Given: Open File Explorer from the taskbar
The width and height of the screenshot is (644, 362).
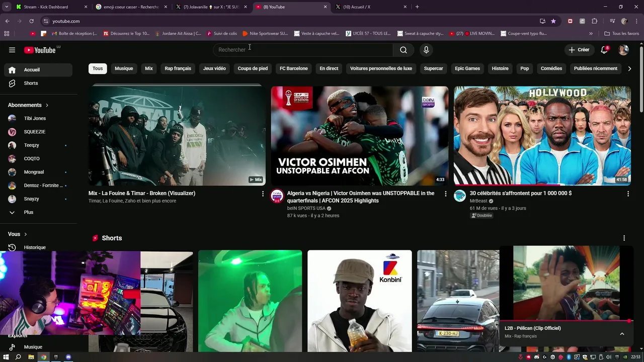Looking at the screenshot, I should [x=31, y=357].
